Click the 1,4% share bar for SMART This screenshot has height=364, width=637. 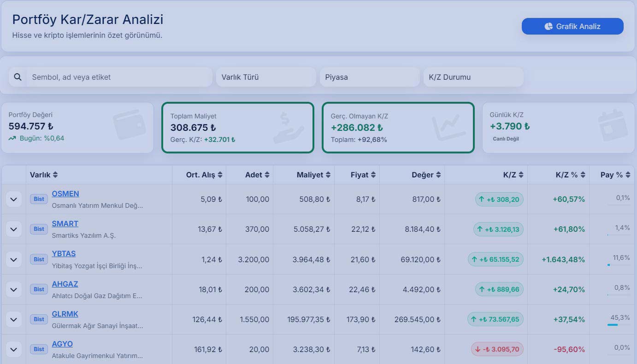(x=619, y=235)
